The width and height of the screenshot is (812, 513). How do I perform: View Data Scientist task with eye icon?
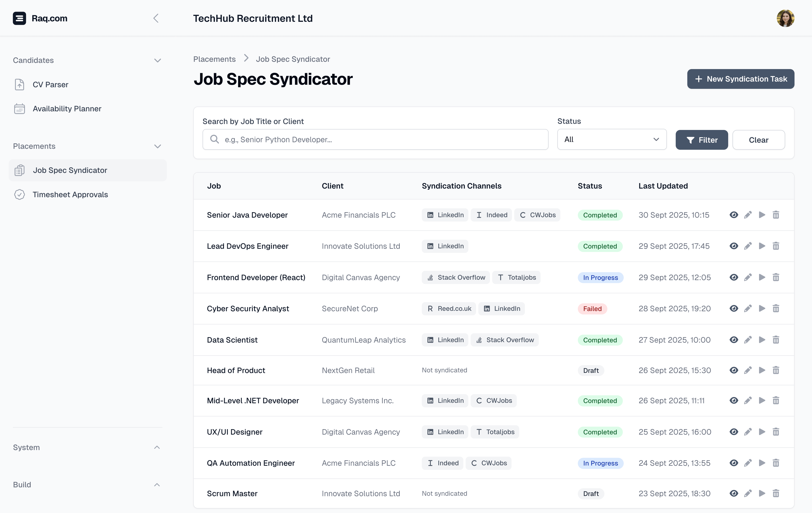(734, 340)
